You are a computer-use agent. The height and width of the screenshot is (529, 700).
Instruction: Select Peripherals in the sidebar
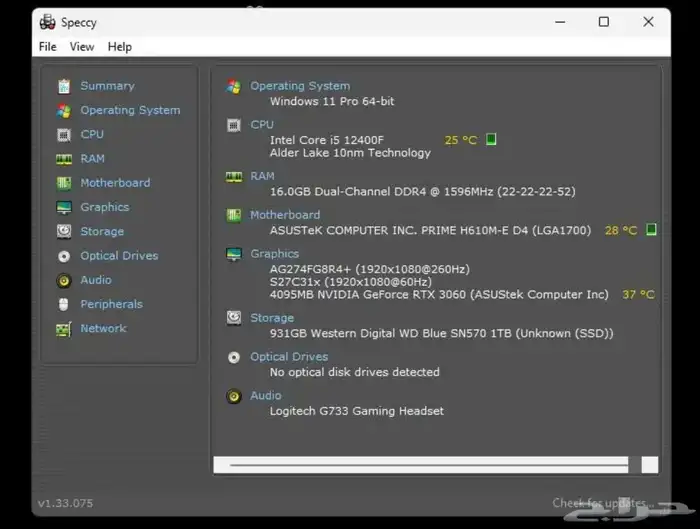click(x=112, y=304)
